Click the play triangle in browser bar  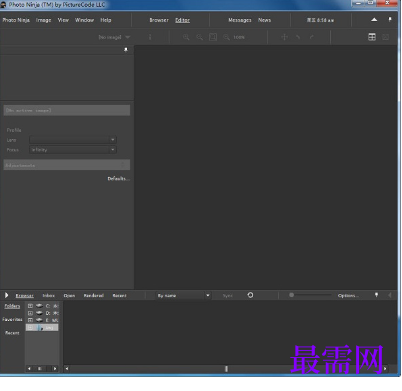pos(6,295)
